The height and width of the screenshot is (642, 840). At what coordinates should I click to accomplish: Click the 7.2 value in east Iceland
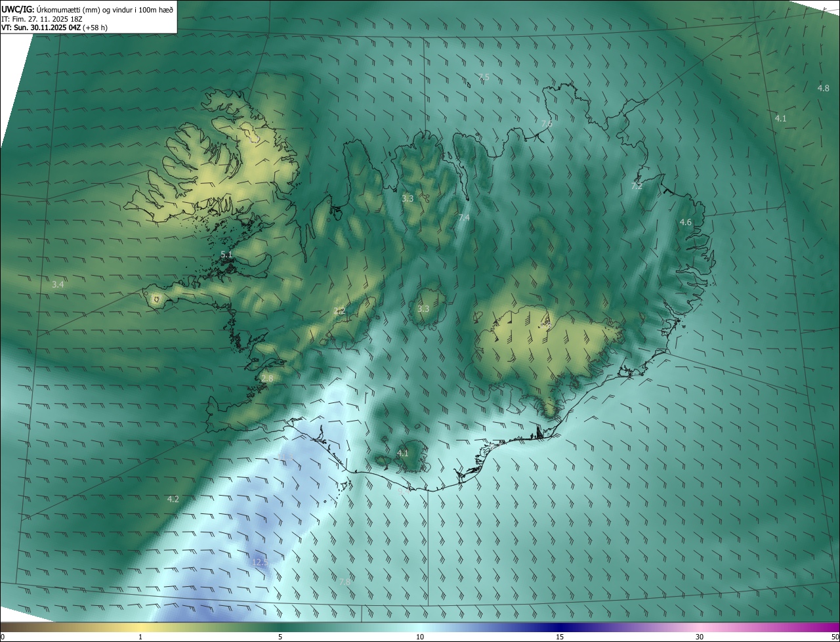(x=637, y=186)
